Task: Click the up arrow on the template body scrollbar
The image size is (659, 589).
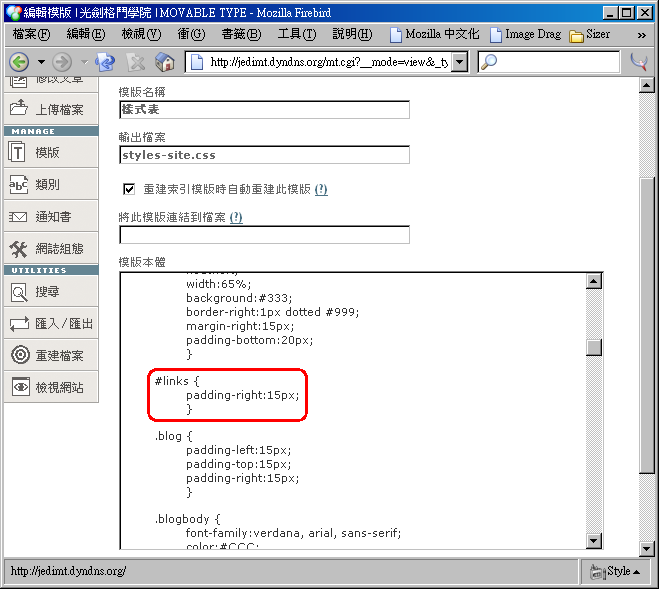Action: point(594,281)
